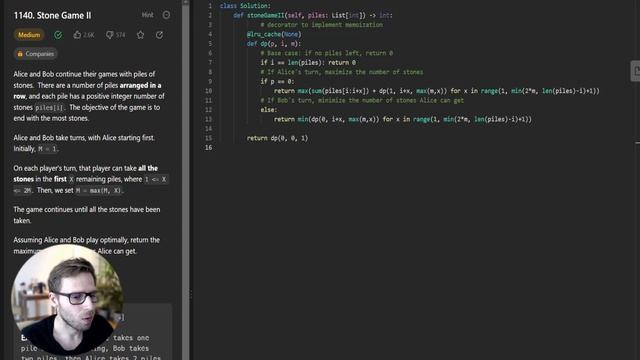This screenshot has width=640, height=360.
Task: Click the "else:" code line
Action: click(x=269, y=109)
